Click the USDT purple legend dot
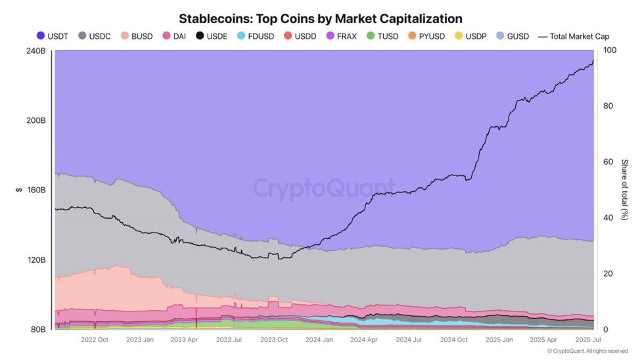This screenshot has width=644, height=362. point(42,36)
